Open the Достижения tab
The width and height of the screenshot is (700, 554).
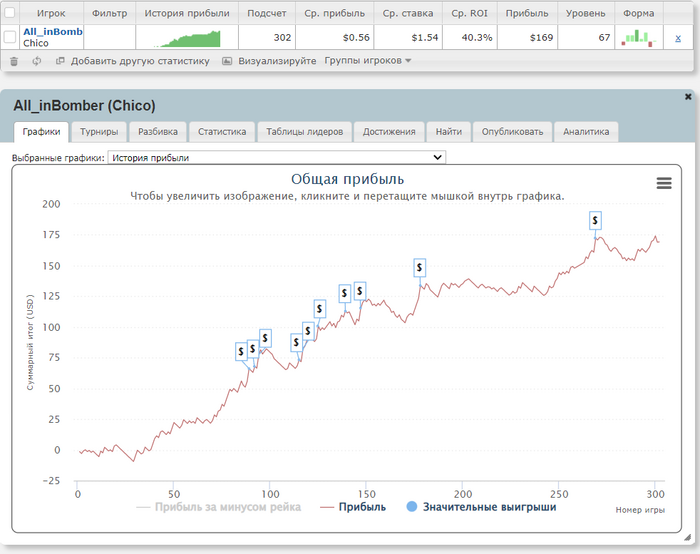389,132
